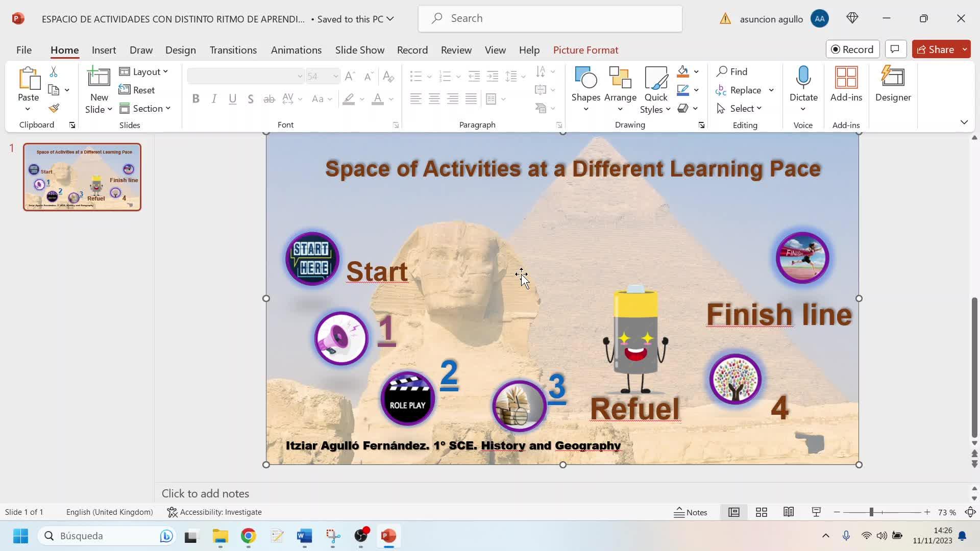Screen dimensions: 980x551
Task: Switch to Slide Sorter view
Action: point(761,512)
